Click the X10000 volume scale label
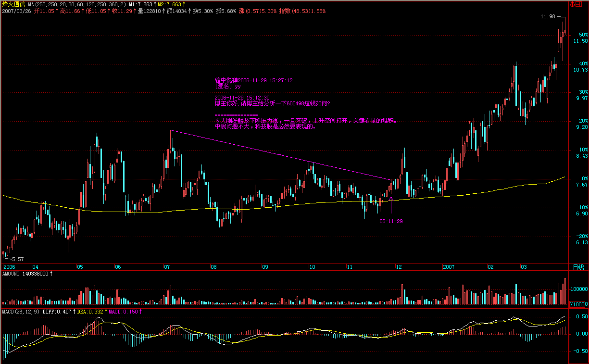The width and height of the screenshot is (589, 364). click(578, 304)
